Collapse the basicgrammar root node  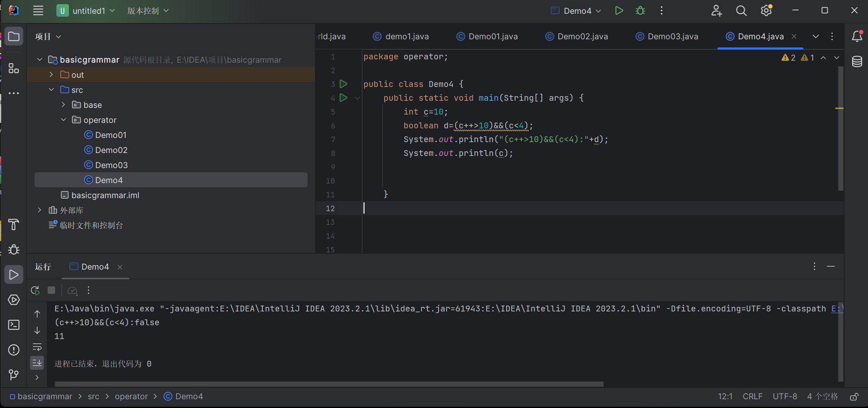(40, 60)
